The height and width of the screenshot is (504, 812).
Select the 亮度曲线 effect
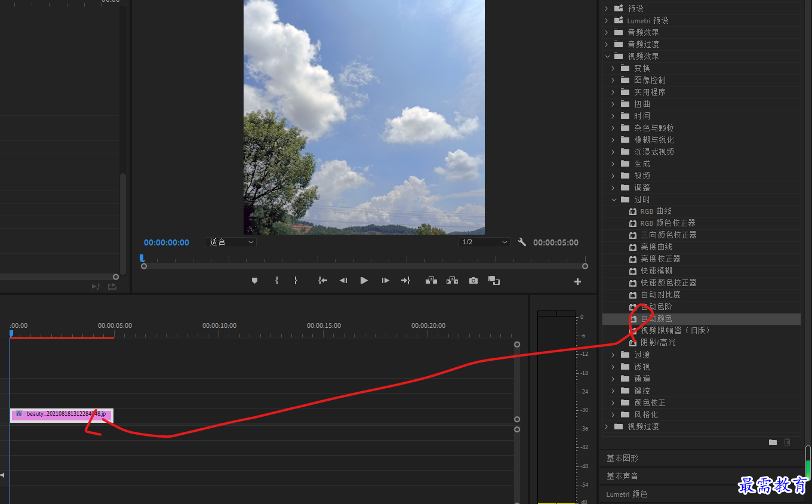pyautogui.click(x=656, y=247)
